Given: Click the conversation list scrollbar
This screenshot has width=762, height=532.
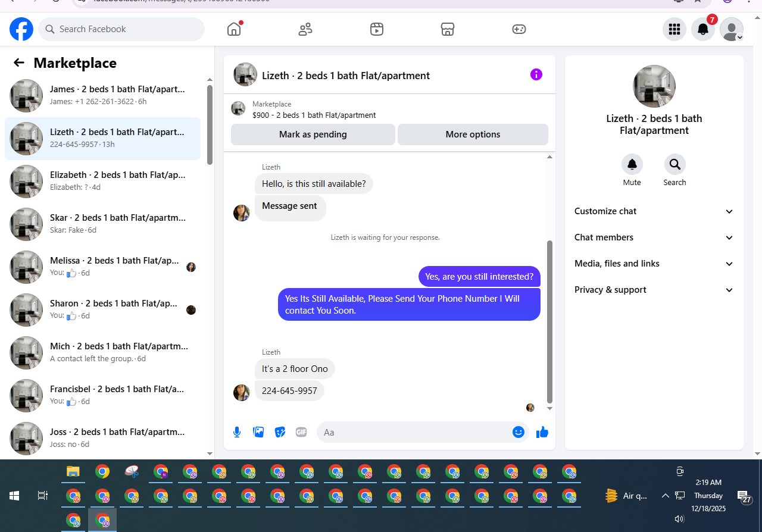Looking at the screenshot, I should (x=210, y=125).
